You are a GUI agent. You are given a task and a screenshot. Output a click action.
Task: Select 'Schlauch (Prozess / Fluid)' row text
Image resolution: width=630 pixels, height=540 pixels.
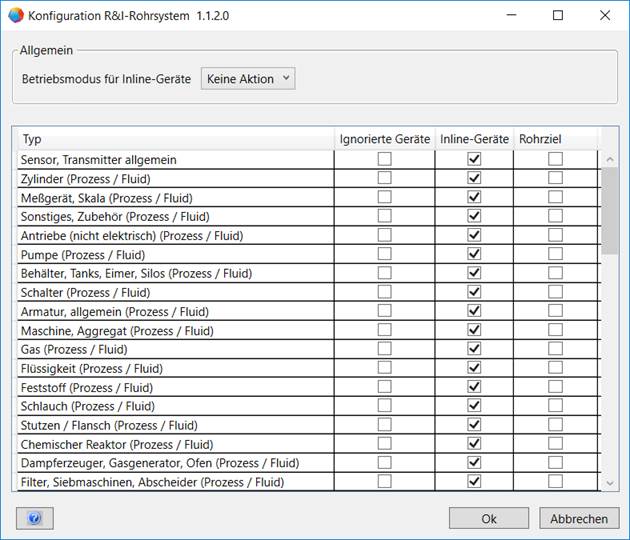[88, 407]
